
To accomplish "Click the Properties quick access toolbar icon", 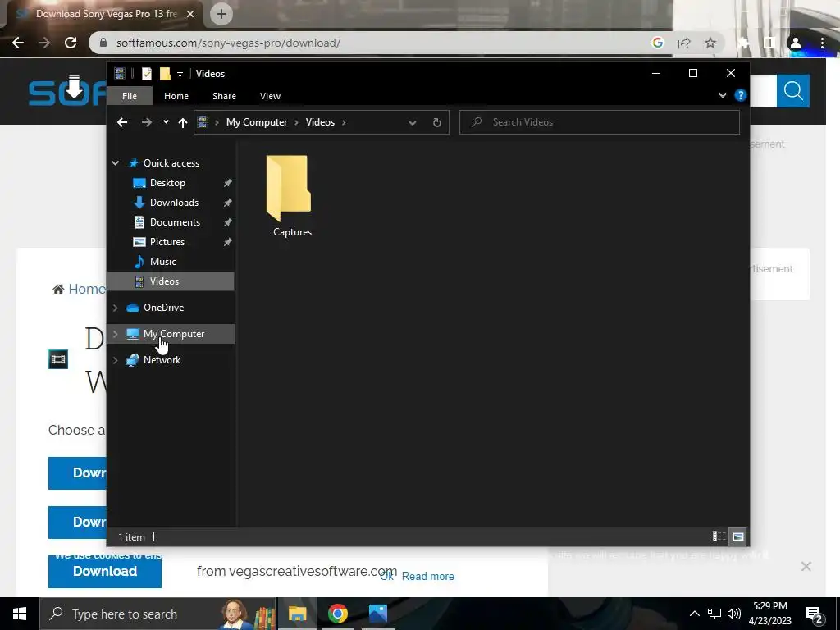I will pyautogui.click(x=147, y=73).
